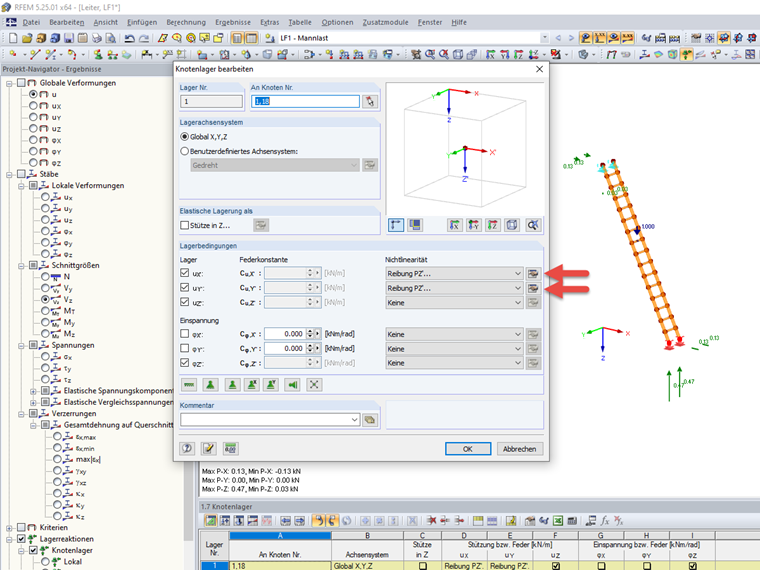Close the Knotenlager bearbeiten dialog
760x570 pixels.
pos(539,69)
